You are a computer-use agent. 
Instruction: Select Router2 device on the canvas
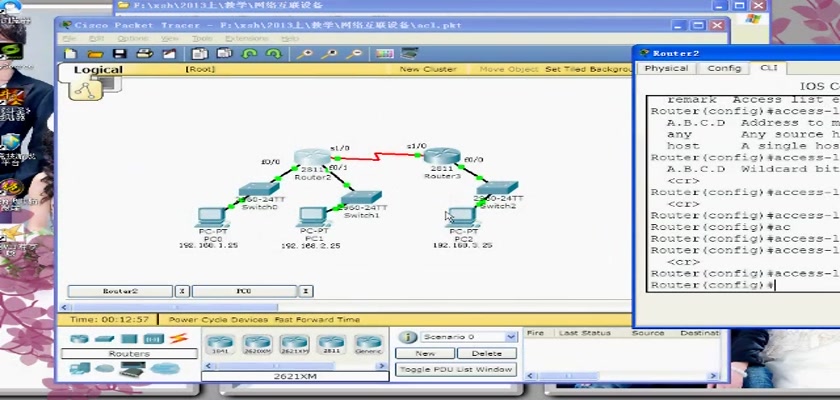[x=312, y=157]
